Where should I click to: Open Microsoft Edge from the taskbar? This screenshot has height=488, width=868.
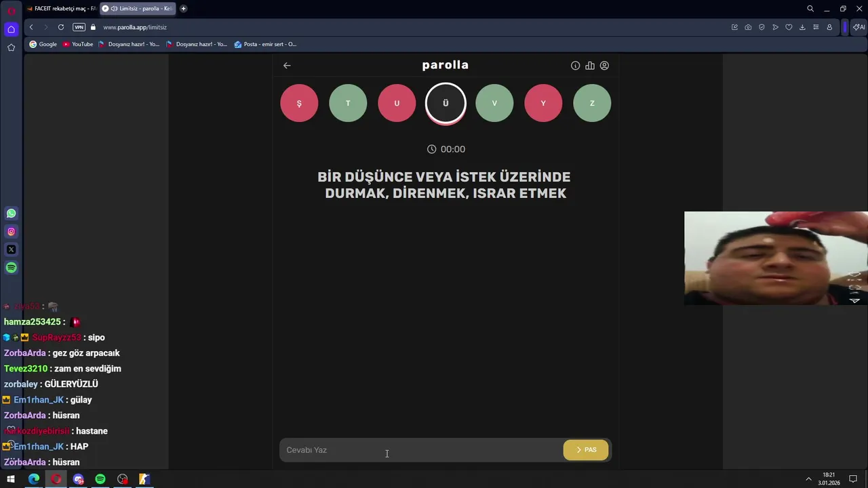point(34,479)
